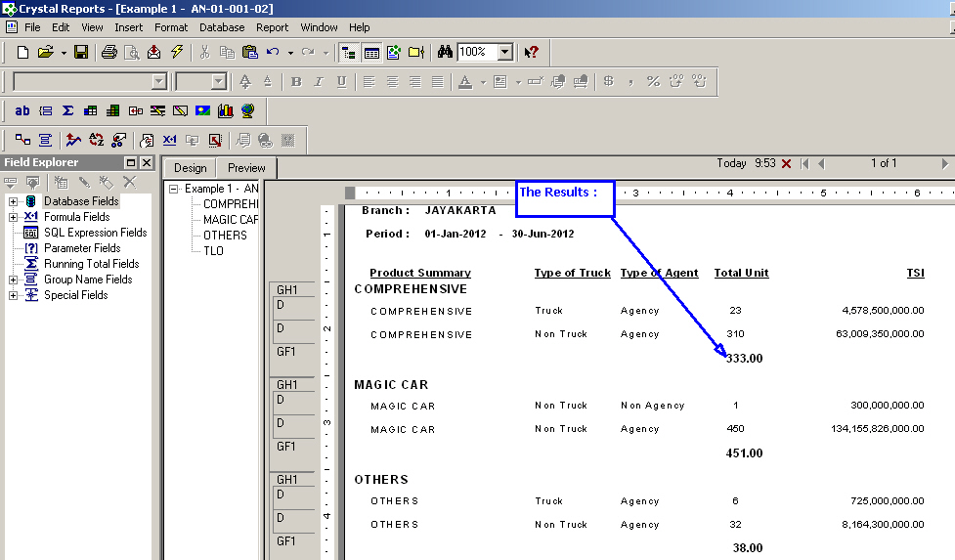Viewport: 955px width, 560px height.
Task: Toggle Justified alignment
Action: click(x=437, y=81)
